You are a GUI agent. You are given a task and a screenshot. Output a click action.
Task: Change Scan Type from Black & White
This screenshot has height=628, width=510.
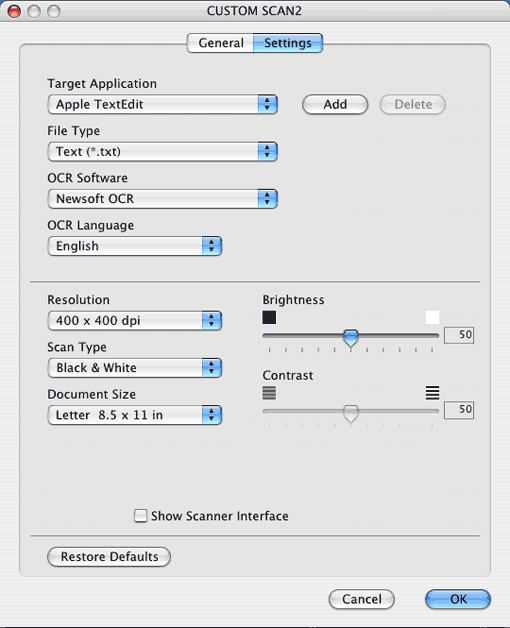click(x=135, y=368)
